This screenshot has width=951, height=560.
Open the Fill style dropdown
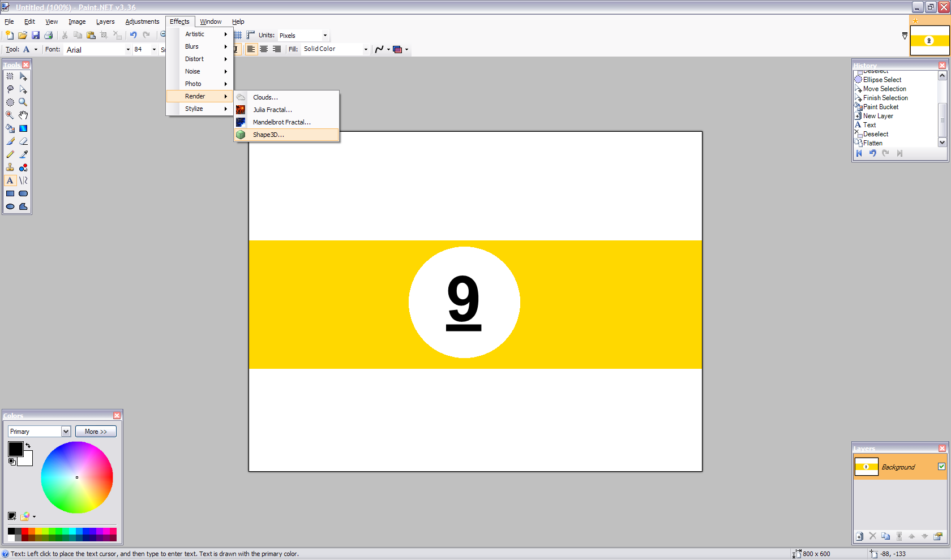click(x=366, y=49)
